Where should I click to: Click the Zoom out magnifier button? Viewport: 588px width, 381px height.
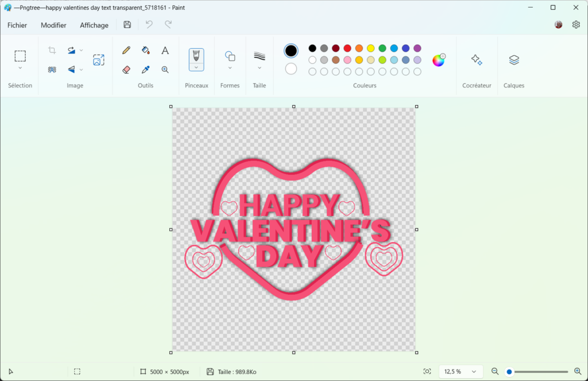click(495, 372)
